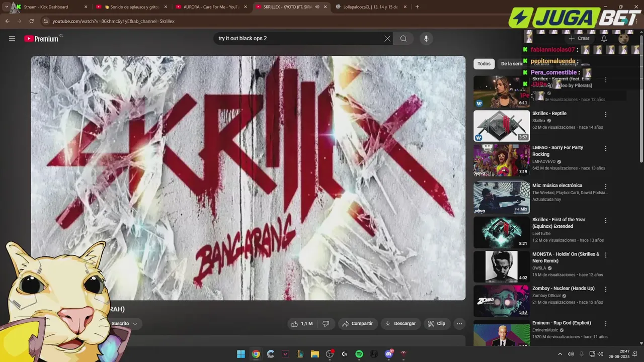Clear the search box with the X
Image resolution: width=644 pixels, height=362 pixels.
[x=387, y=39]
